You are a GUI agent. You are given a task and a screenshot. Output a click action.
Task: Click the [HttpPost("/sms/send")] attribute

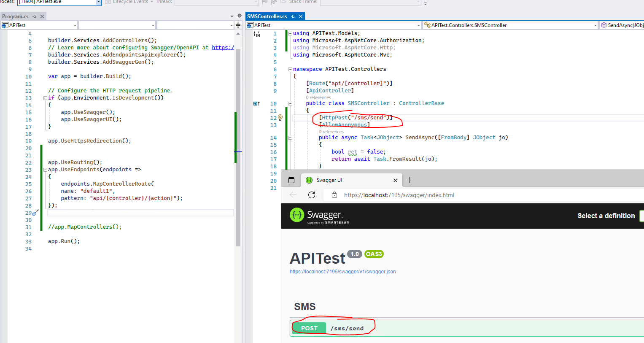356,118
